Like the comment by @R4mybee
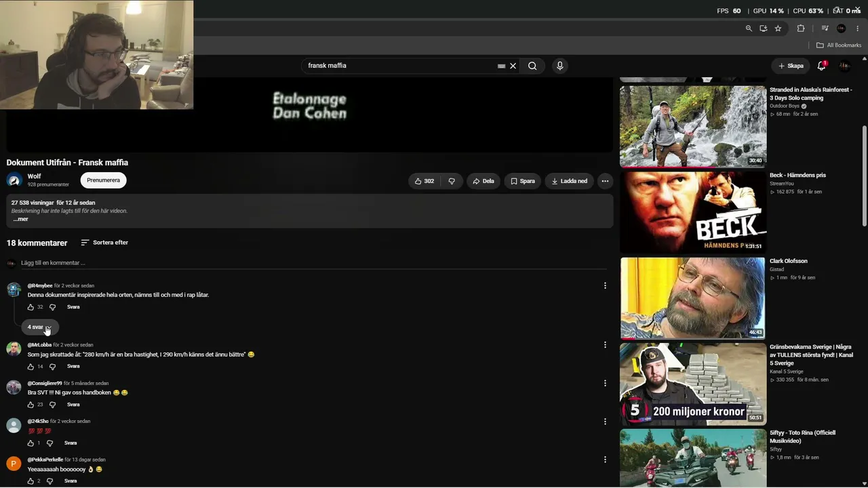 (x=31, y=307)
